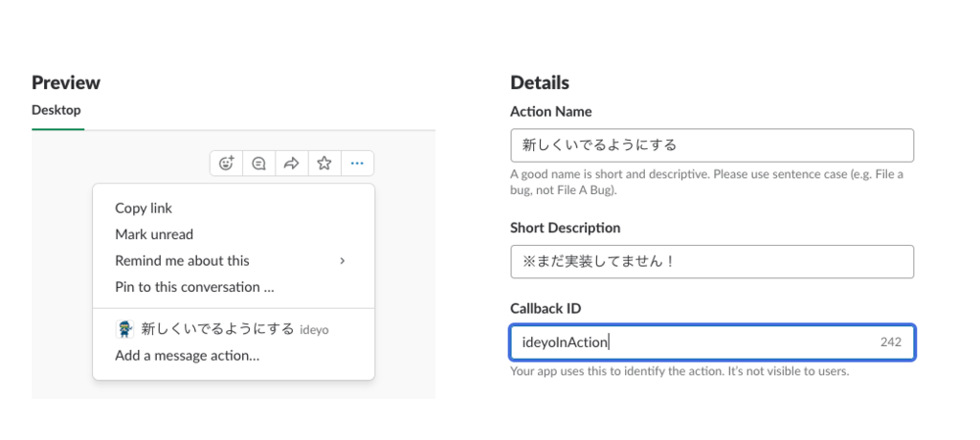The image size is (980, 440).
Task: Click the start thread speech bubble icon
Action: [x=258, y=164]
